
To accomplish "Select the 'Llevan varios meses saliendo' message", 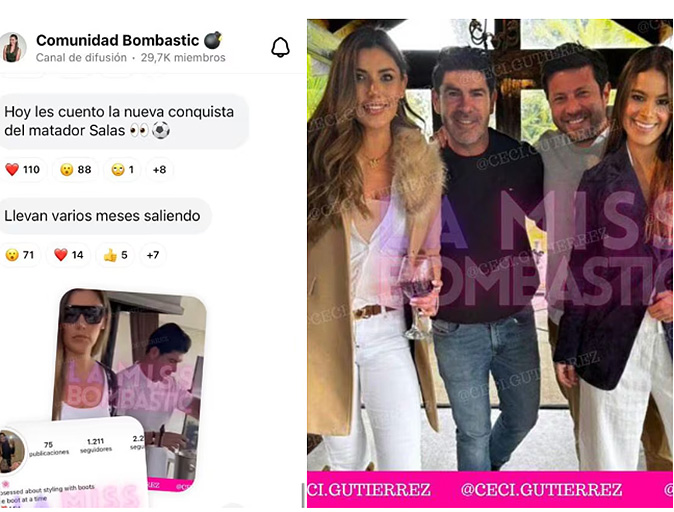I will click(x=104, y=216).
